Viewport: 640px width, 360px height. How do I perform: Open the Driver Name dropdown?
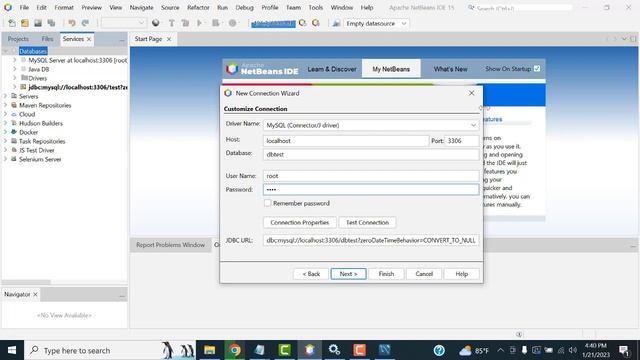coord(371,125)
